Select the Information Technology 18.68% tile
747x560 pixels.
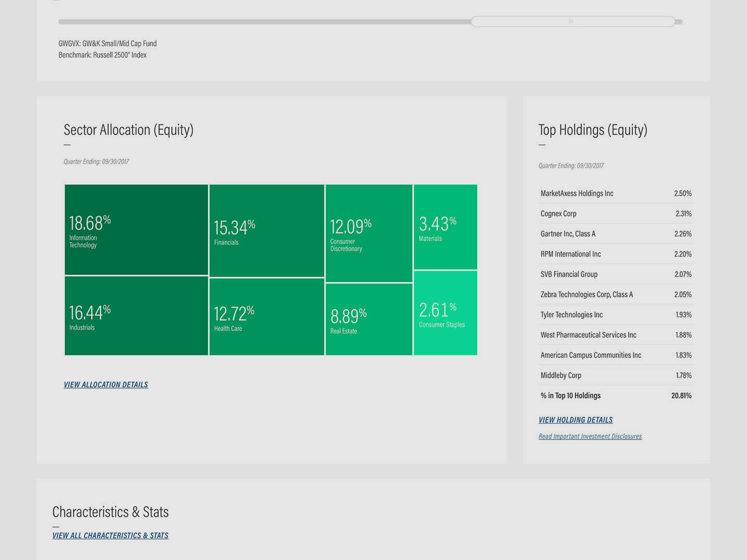coord(136,230)
